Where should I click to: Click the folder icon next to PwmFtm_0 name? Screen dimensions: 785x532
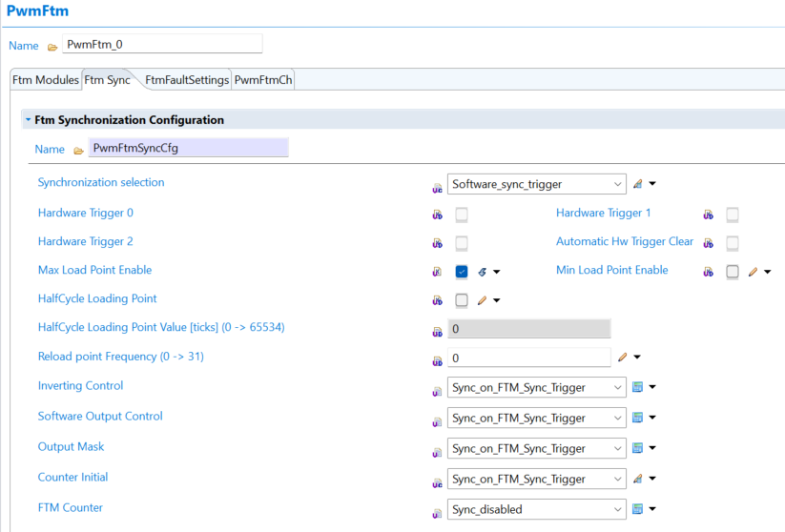(52, 46)
